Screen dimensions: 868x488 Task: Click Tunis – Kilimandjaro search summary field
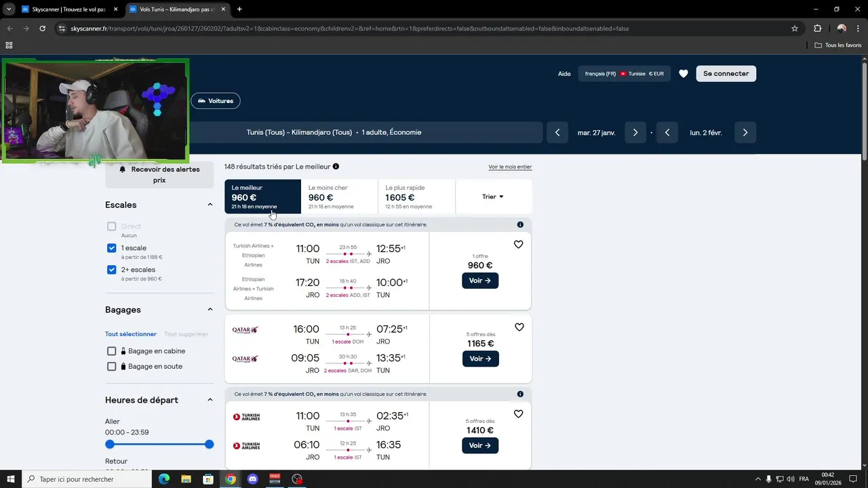pyautogui.click(x=334, y=133)
